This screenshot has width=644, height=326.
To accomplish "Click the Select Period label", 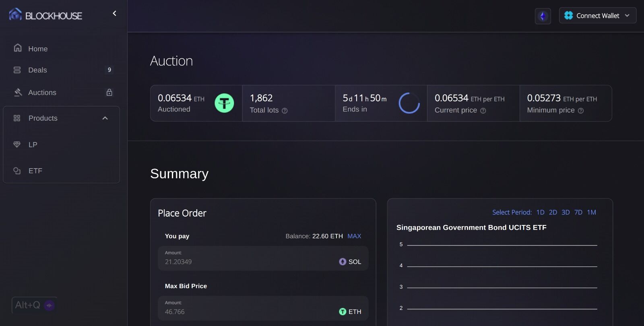I will [512, 212].
